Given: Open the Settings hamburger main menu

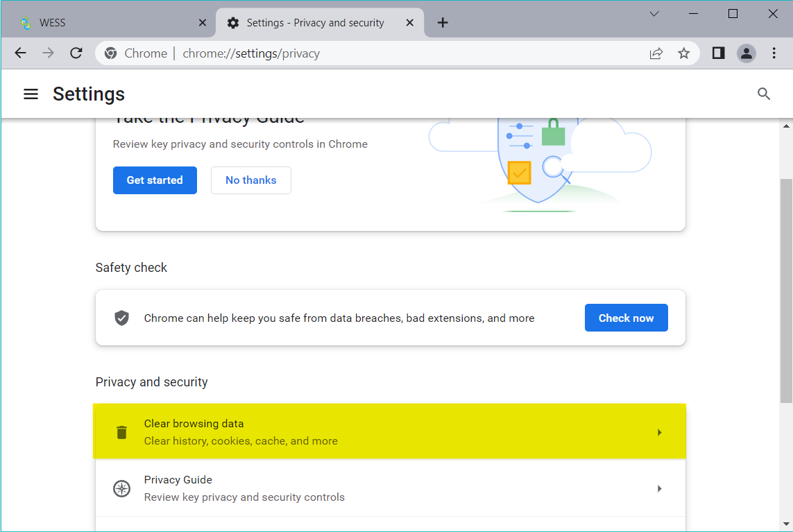Looking at the screenshot, I should tap(31, 94).
